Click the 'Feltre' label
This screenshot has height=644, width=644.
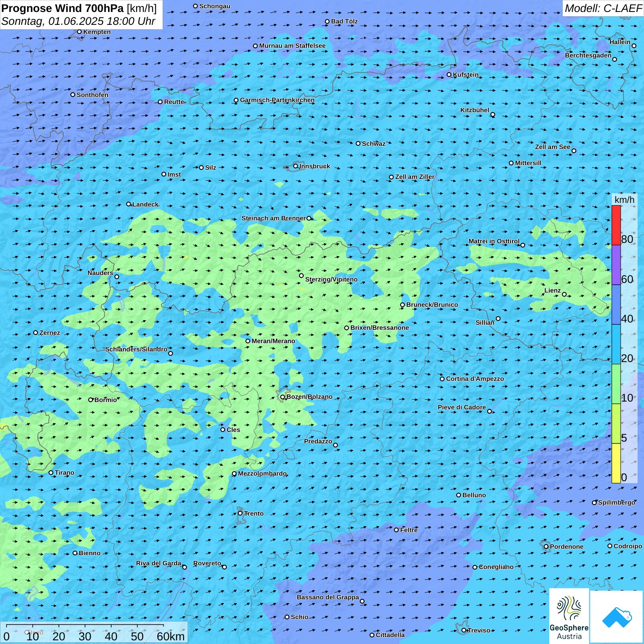[x=409, y=530]
